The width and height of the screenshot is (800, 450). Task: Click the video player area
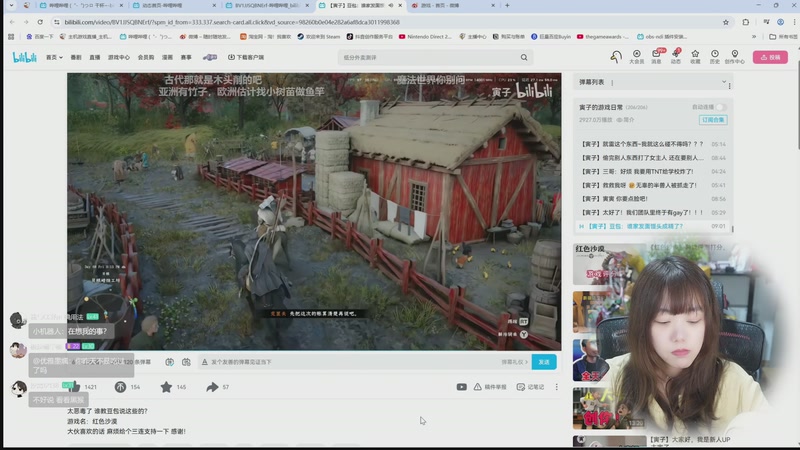coord(314,211)
